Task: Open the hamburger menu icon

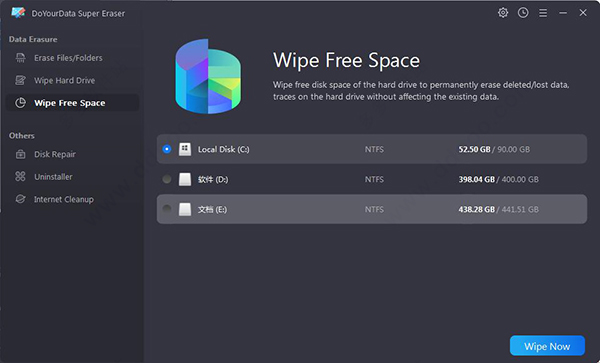Action: 543,13
